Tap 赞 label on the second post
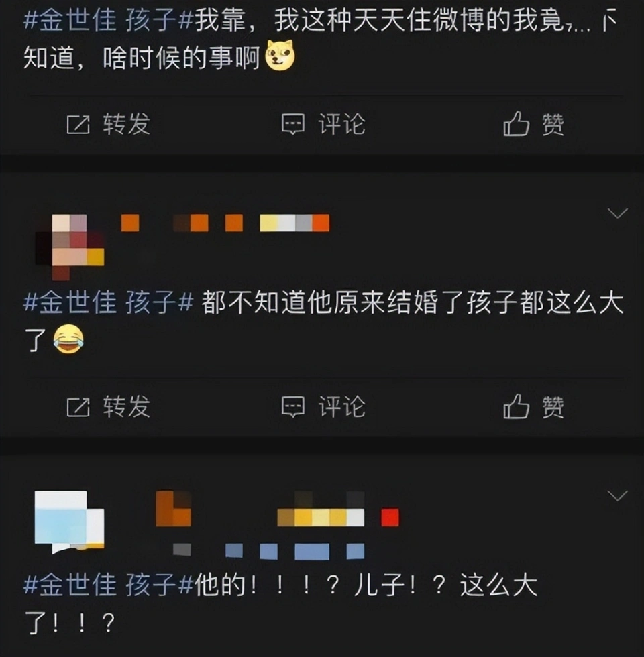The width and height of the screenshot is (644, 657). click(x=553, y=407)
